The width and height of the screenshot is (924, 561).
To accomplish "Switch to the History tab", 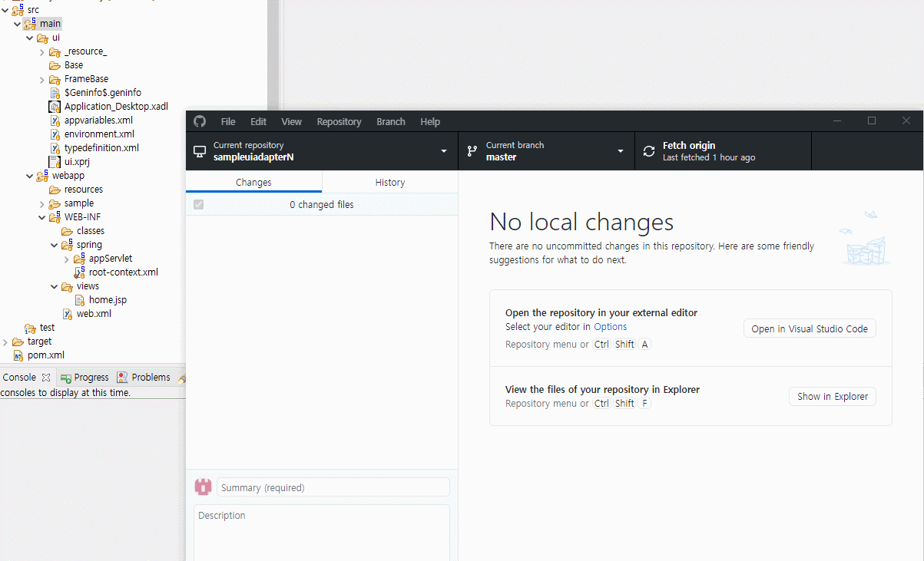I will (390, 182).
